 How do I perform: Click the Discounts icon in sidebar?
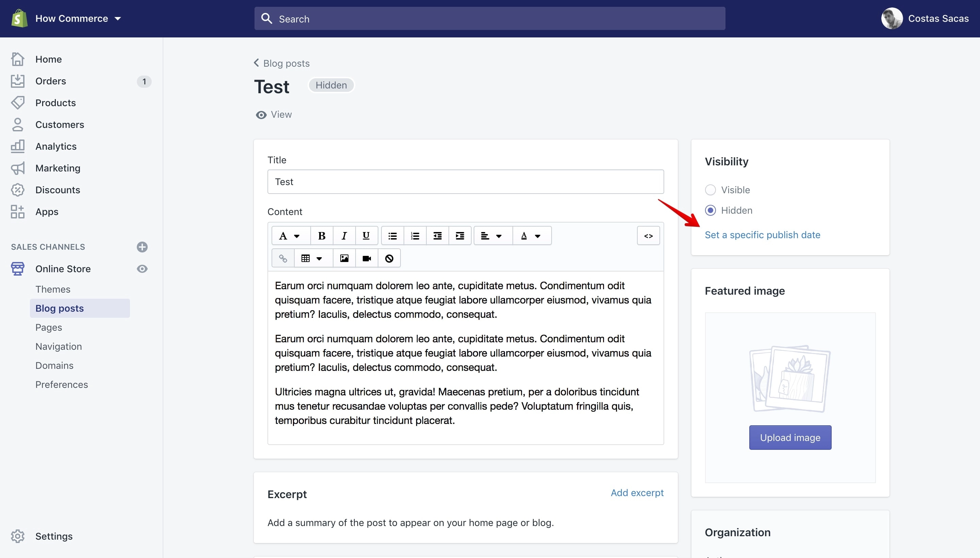(x=18, y=190)
